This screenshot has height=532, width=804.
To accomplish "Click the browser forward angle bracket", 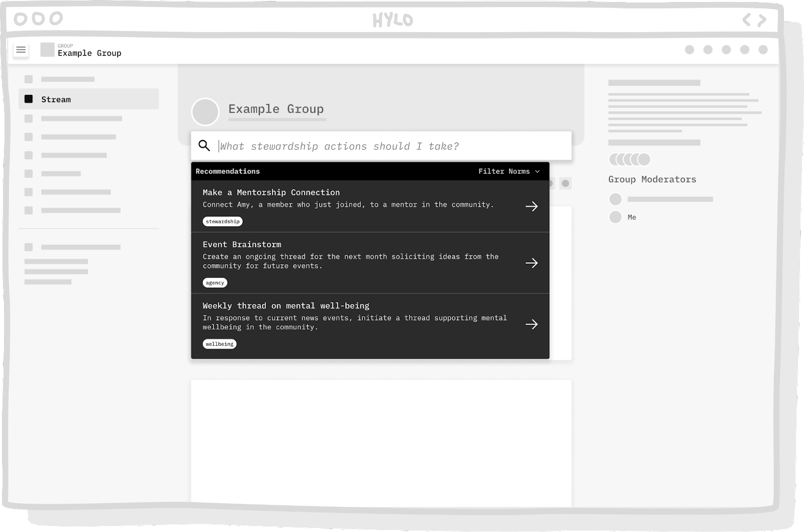I will click(x=762, y=20).
